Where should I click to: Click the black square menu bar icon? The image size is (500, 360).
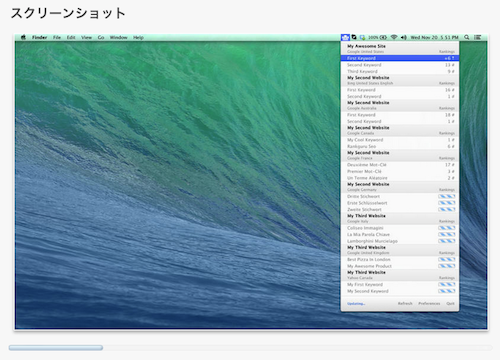click(x=354, y=37)
